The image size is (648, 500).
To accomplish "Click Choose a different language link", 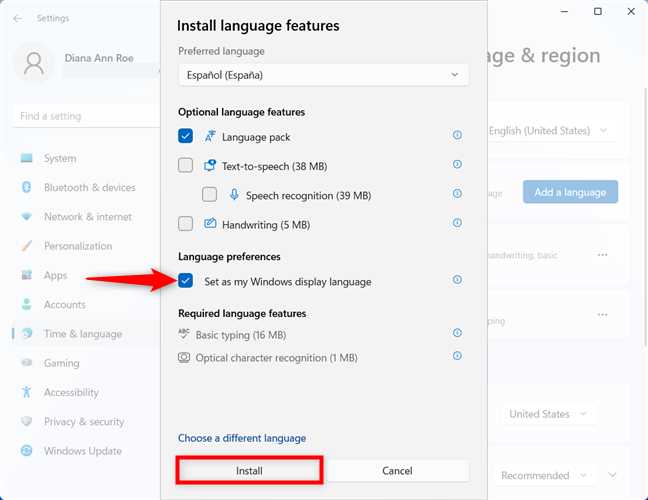I will (x=242, y=438).
